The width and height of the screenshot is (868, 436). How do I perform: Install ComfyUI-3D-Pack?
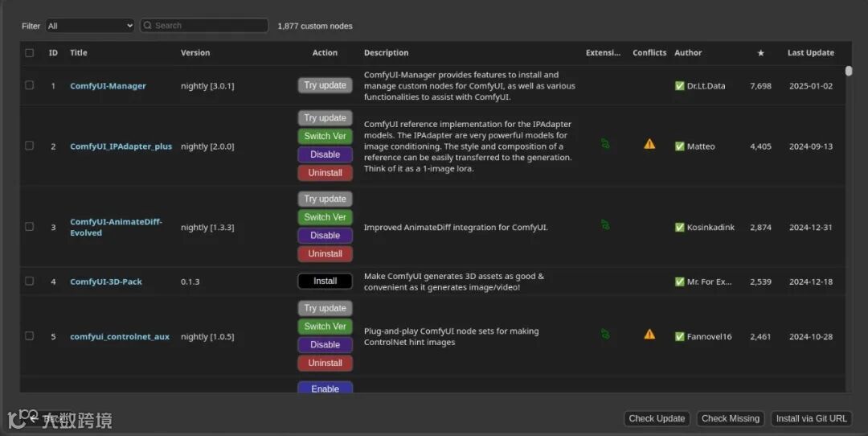[325, 282]
